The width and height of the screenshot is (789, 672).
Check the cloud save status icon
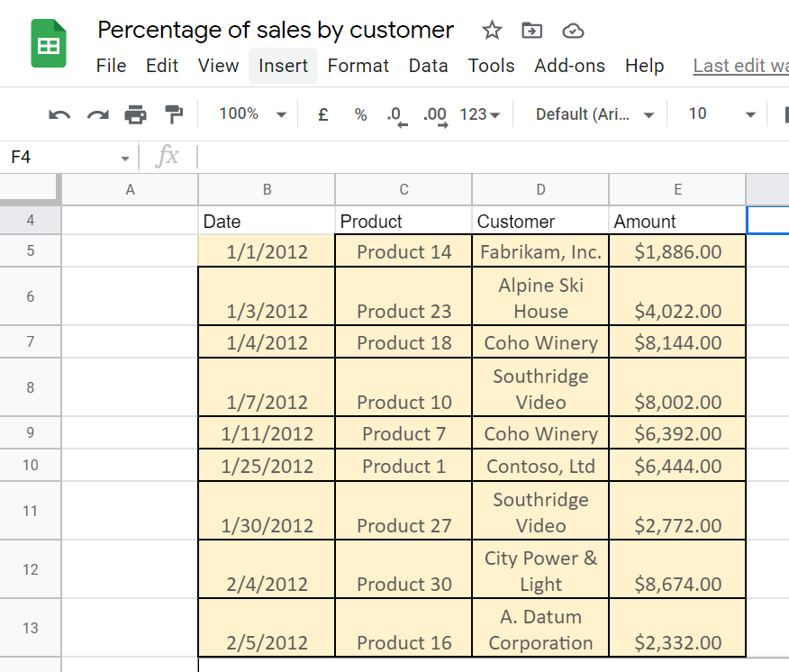click(573, 31)
